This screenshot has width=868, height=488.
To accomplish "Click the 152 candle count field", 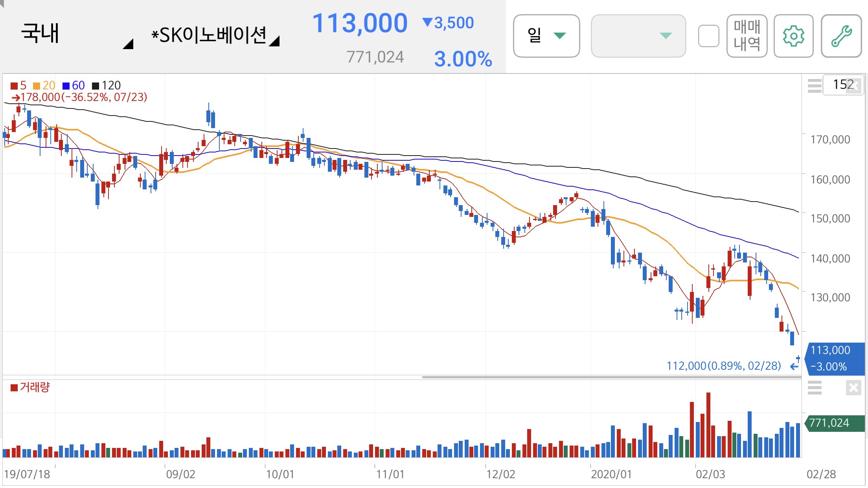I will 843,84.
